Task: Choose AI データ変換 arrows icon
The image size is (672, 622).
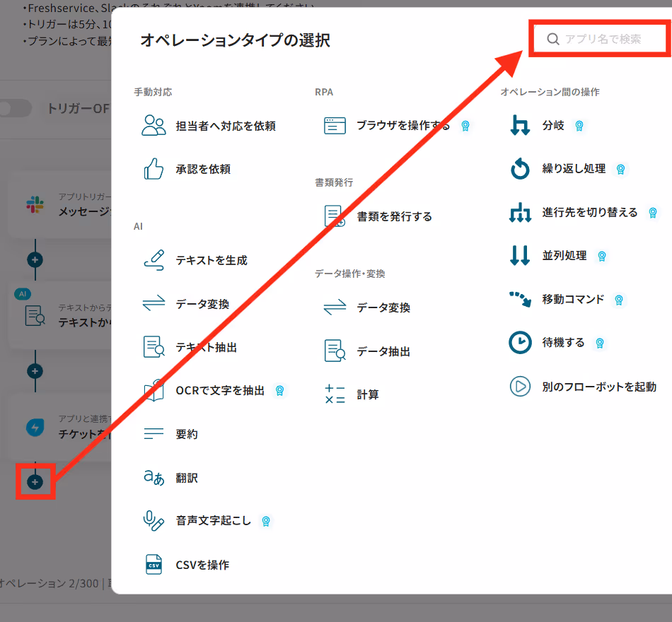Action: 154,303
